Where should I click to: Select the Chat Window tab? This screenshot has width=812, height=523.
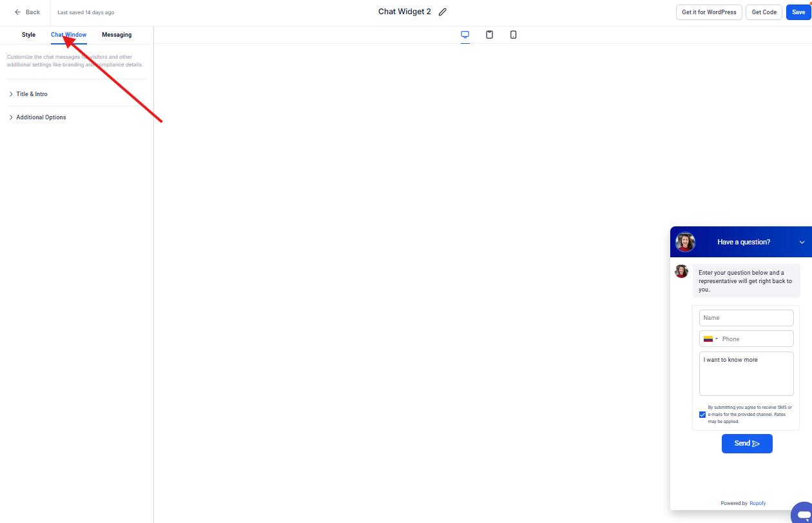tap(68, 35)
